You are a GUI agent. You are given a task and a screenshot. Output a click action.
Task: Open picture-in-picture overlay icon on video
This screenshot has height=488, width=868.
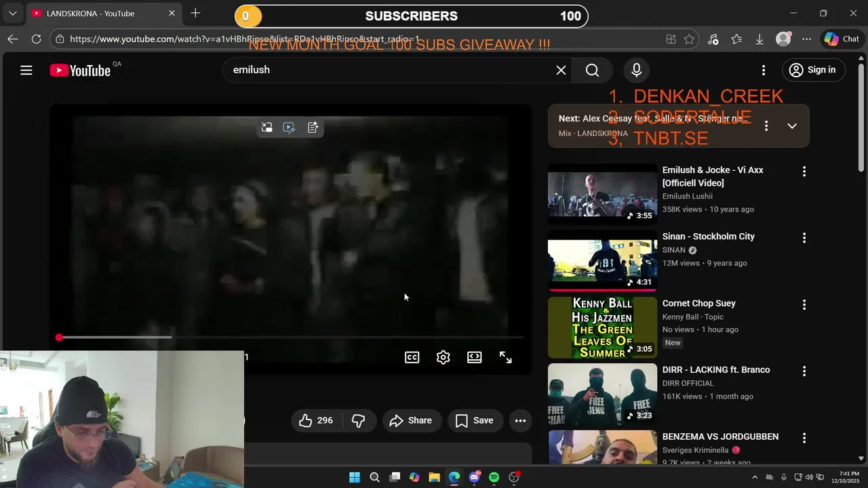coord(267,127)
